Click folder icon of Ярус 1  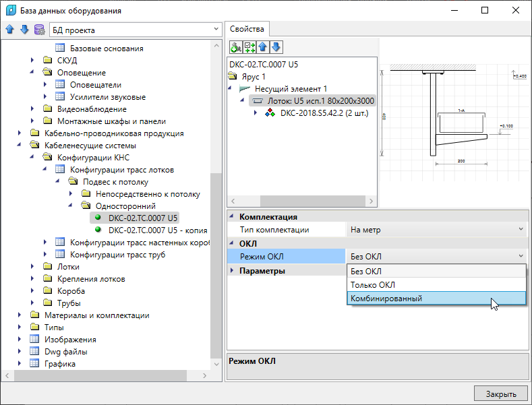[x=233, y=76]
